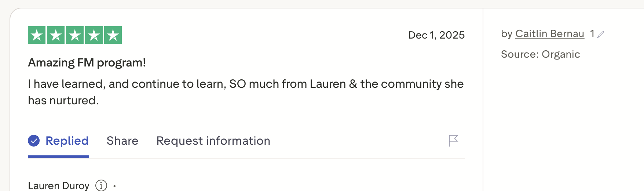Open info icon next to Lauren Duroy

[x=101, y=185]
